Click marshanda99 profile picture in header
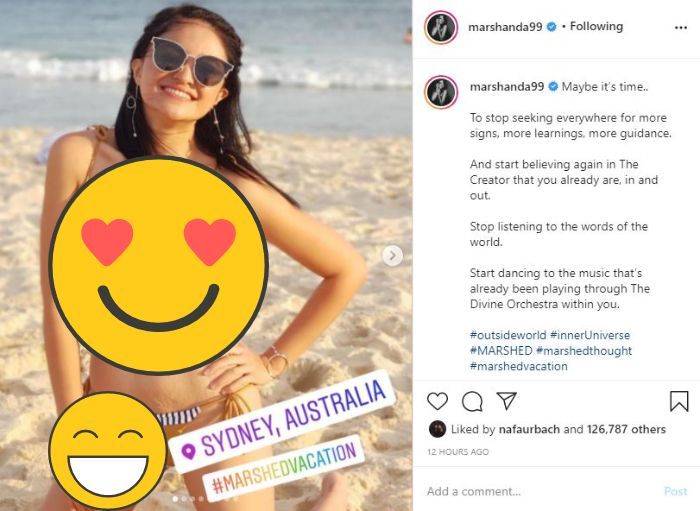 (x=441, y=27)
